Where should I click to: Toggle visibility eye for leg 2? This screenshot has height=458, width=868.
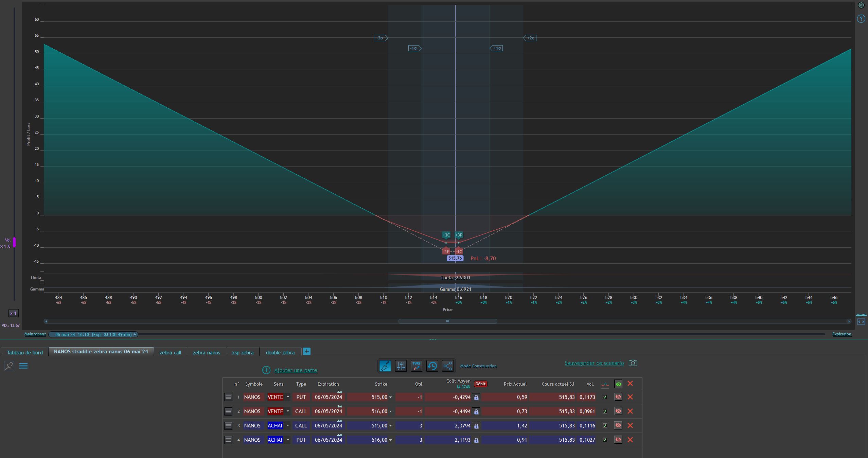click(618, 411)
